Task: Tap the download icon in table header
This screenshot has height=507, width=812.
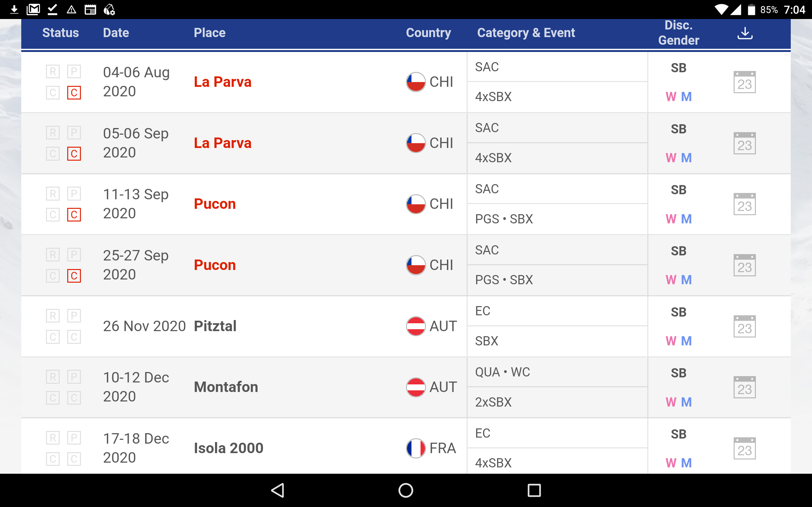Action: coord(744,33)
